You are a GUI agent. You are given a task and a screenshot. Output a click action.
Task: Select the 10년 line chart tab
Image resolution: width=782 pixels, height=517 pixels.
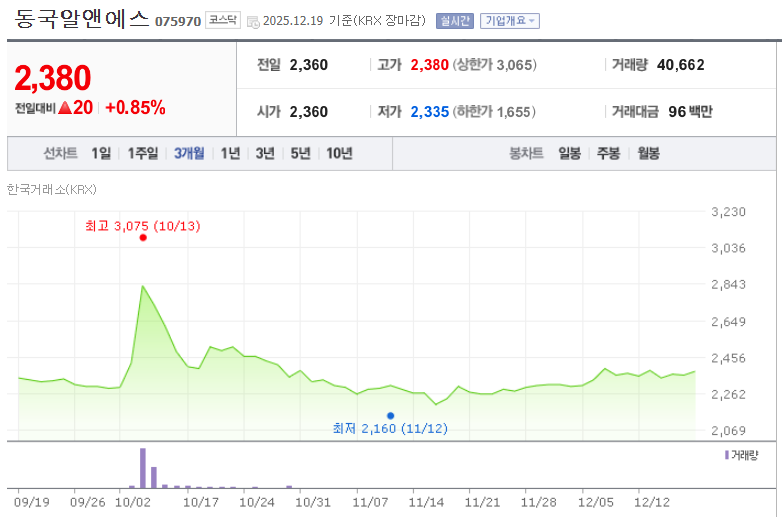339,154
